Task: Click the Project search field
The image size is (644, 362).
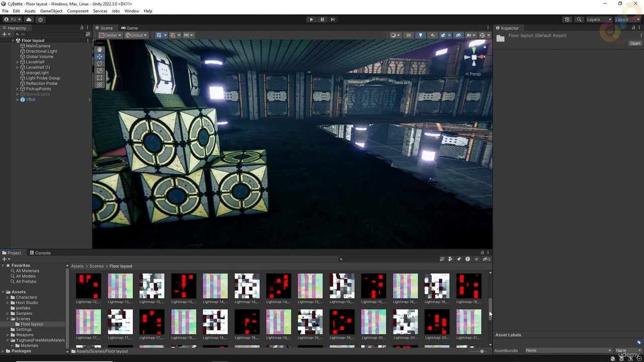Action: pyautogui.click(x=388, y=259)
